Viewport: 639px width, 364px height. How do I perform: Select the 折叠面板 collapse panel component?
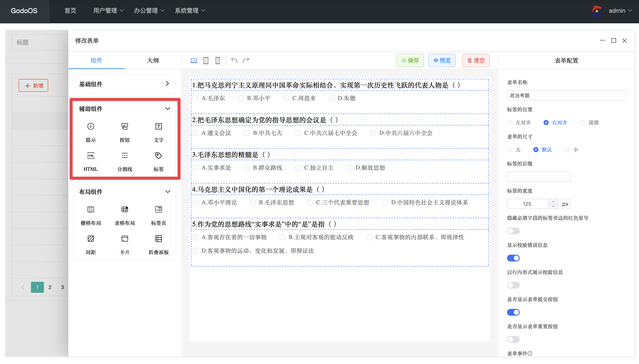158,245
